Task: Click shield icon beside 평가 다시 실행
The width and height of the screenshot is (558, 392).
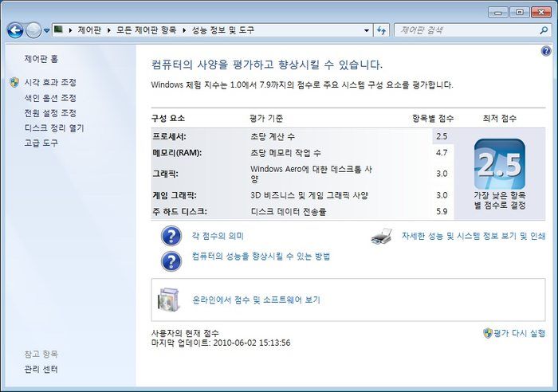Action: point(488,333)
